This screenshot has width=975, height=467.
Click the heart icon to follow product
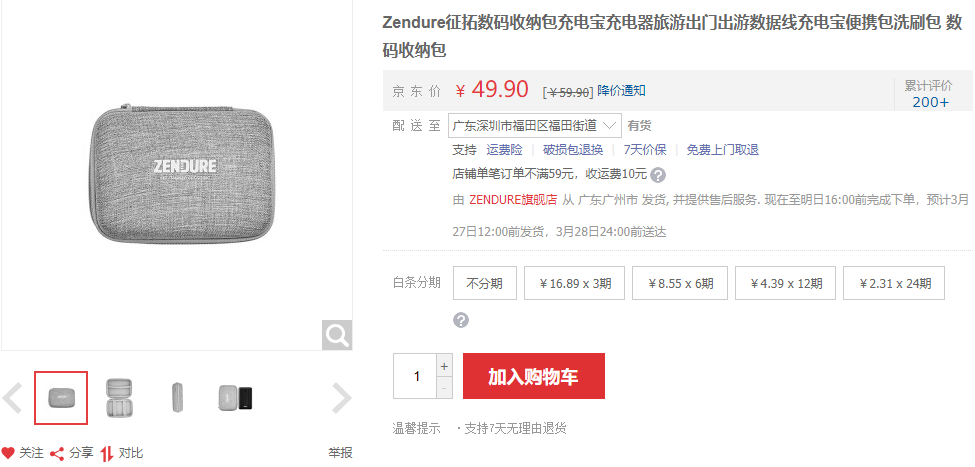(x=8, y=453)
